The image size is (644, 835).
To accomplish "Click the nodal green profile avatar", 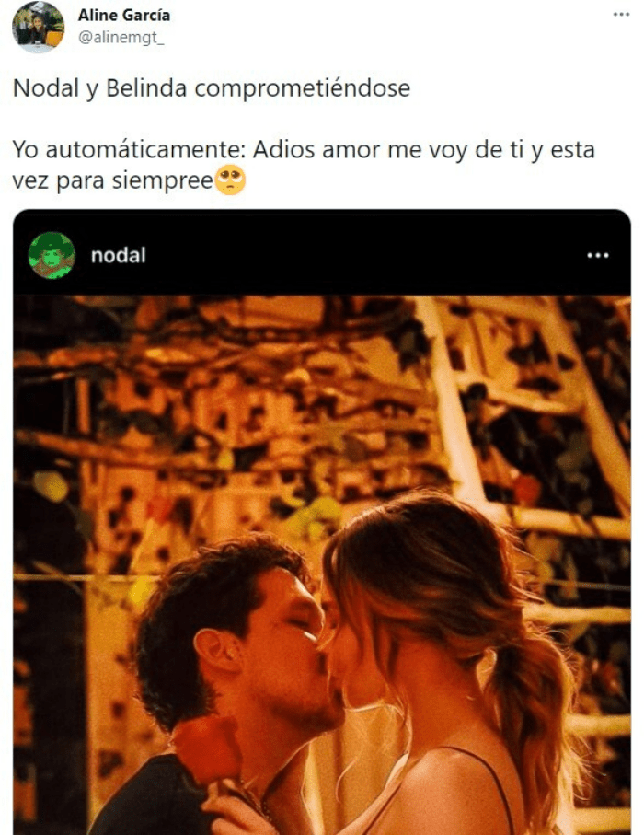I will coord(52,255).
